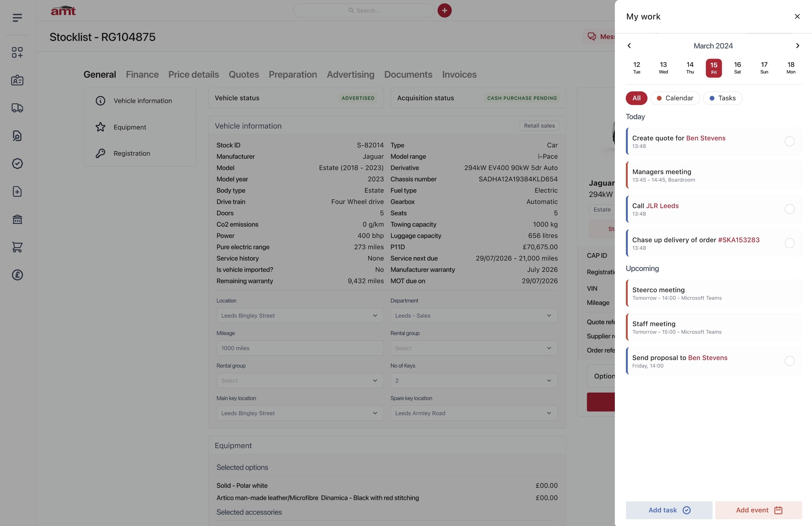Filter My work by Calendar

click(675, 98)
